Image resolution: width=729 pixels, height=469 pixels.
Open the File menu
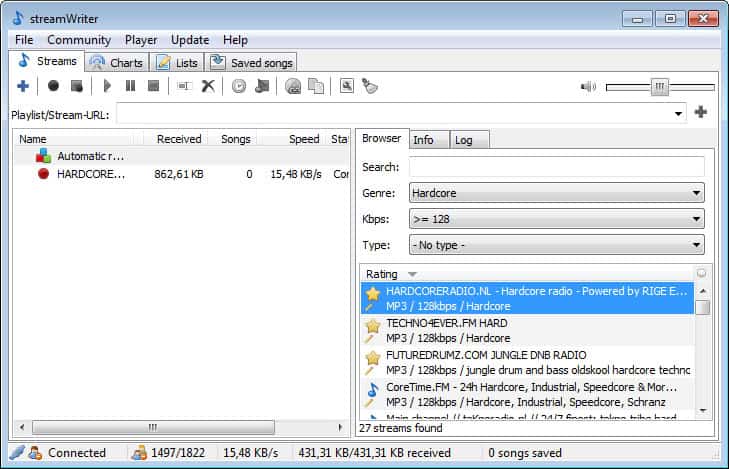pos(24,40)
